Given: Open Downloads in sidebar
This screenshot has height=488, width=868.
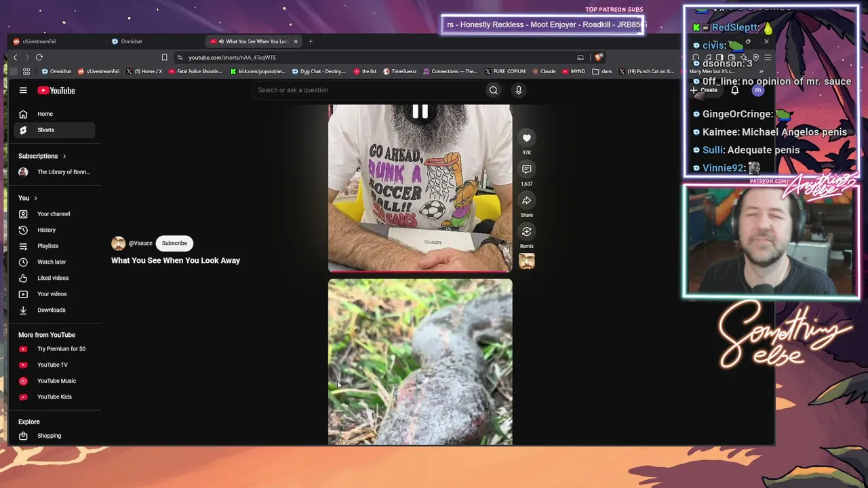Looking at the screenshot, I should coord(54,310).
